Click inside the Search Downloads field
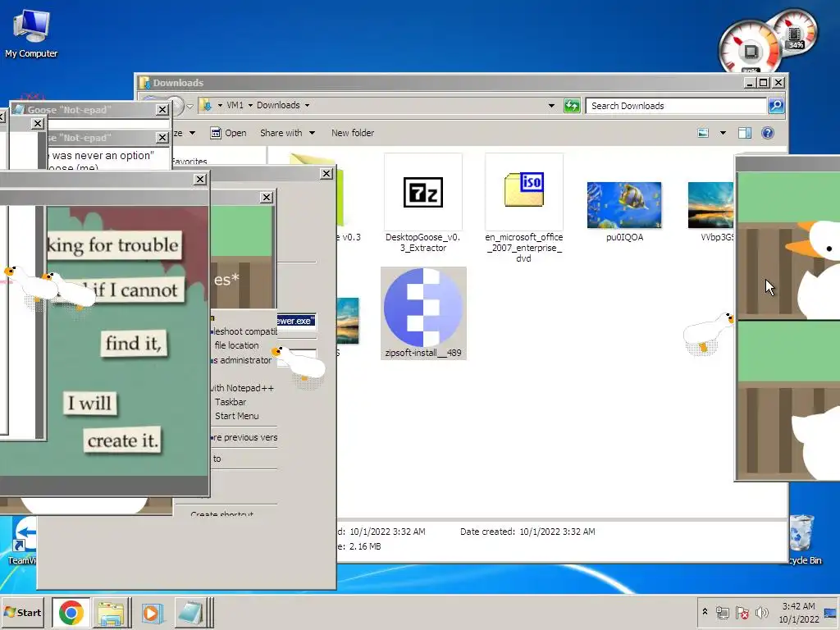 pos(676,106)
